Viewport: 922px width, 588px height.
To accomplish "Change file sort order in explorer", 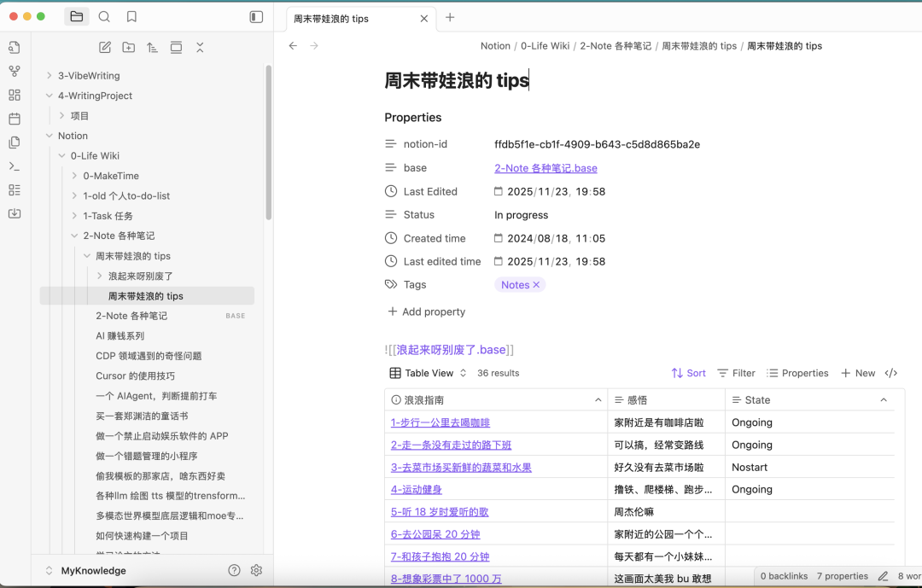I will [x=152, y=48].
